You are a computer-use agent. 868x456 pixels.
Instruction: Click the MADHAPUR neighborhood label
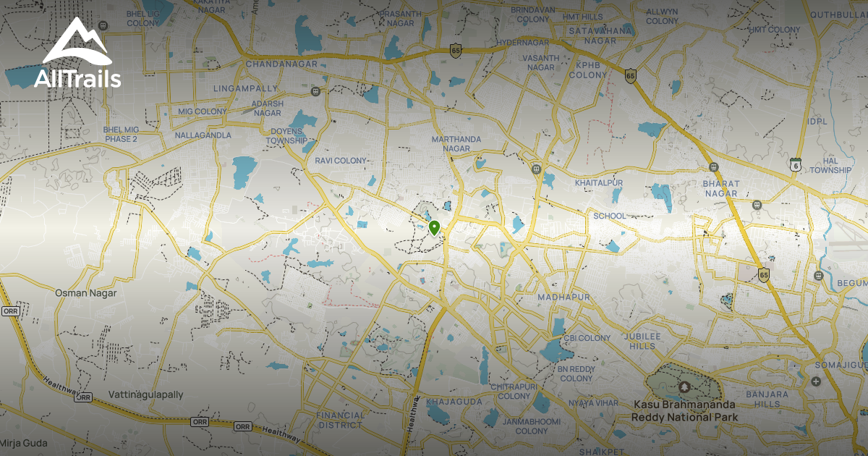click(564, 297)
